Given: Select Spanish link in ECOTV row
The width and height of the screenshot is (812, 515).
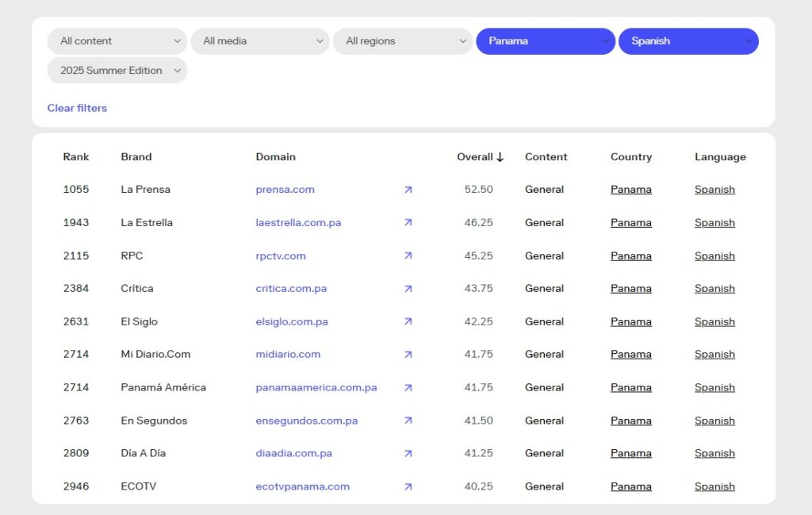Looking at the screenshot, I should 714,486.
